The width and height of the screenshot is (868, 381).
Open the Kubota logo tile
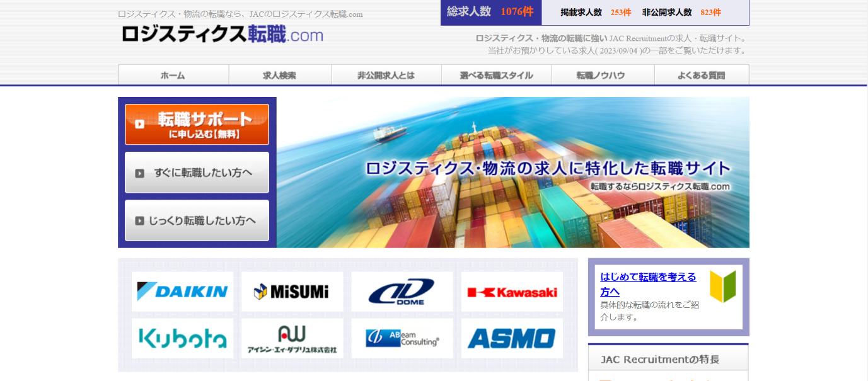[x=182, y=338]
